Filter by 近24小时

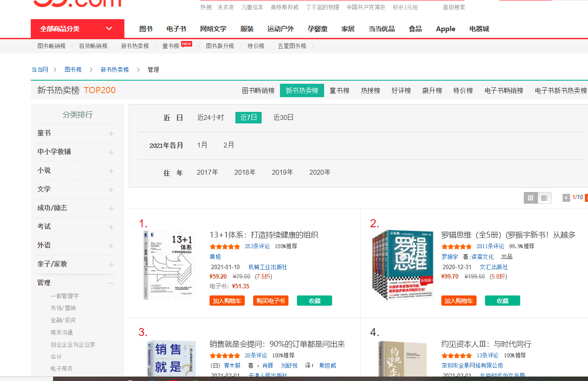click(210, 118)
